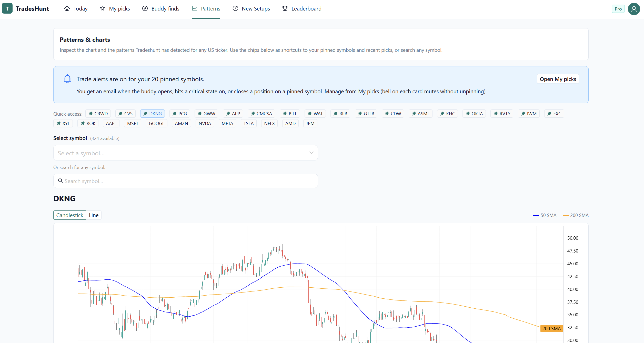Click the pin icon on KHC chip
Viewport: 644px width, 343px height.
(442, 114)
